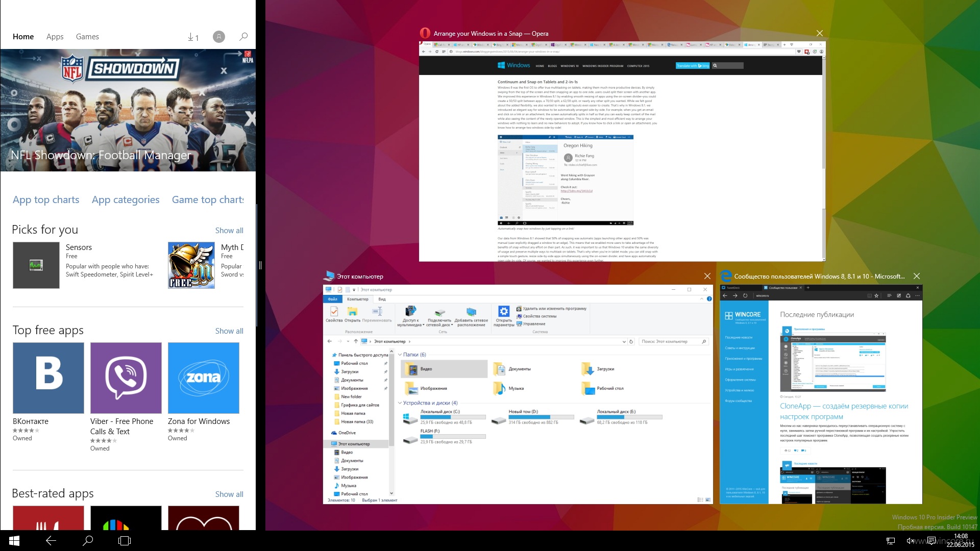Open the Viber app tile

coord(126,378)
